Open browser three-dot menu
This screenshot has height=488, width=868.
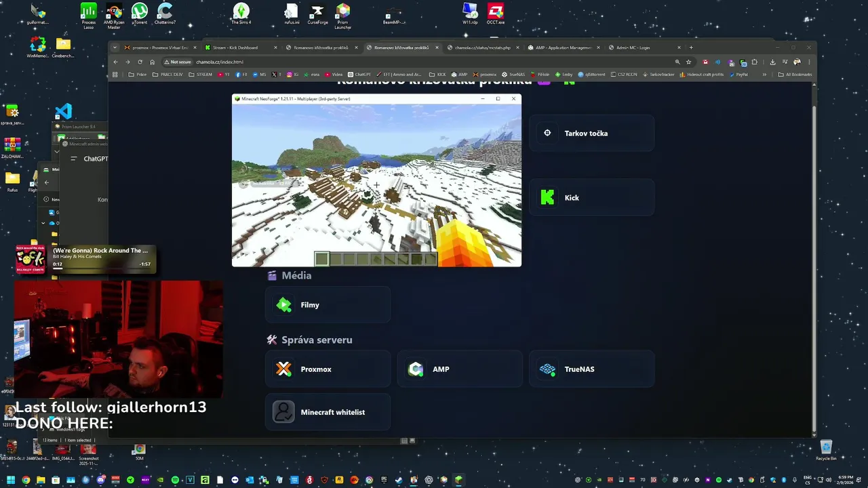click(809, 62)
